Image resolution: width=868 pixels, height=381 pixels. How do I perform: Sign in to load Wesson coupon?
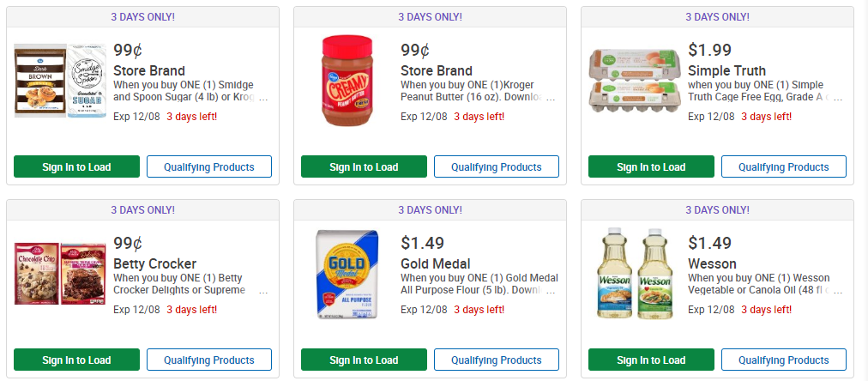click(x=651, y=360)
